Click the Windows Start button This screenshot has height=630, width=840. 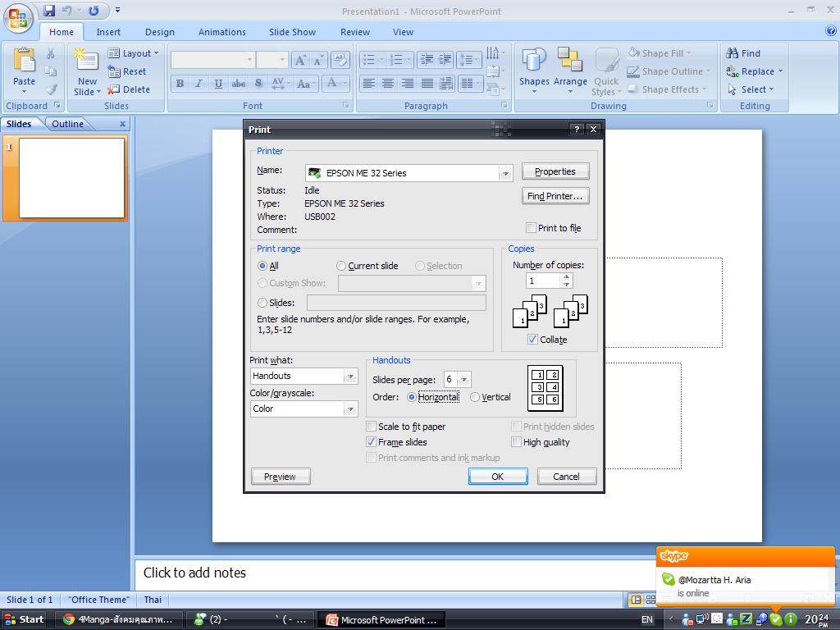click(24, 620)
